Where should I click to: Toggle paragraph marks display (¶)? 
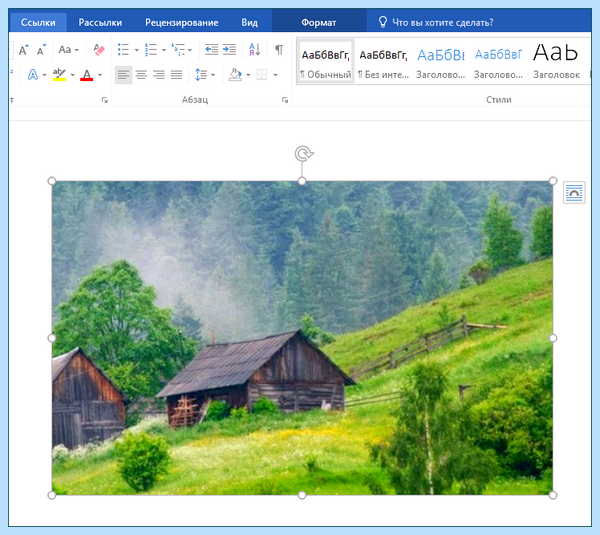pos(279,50)
